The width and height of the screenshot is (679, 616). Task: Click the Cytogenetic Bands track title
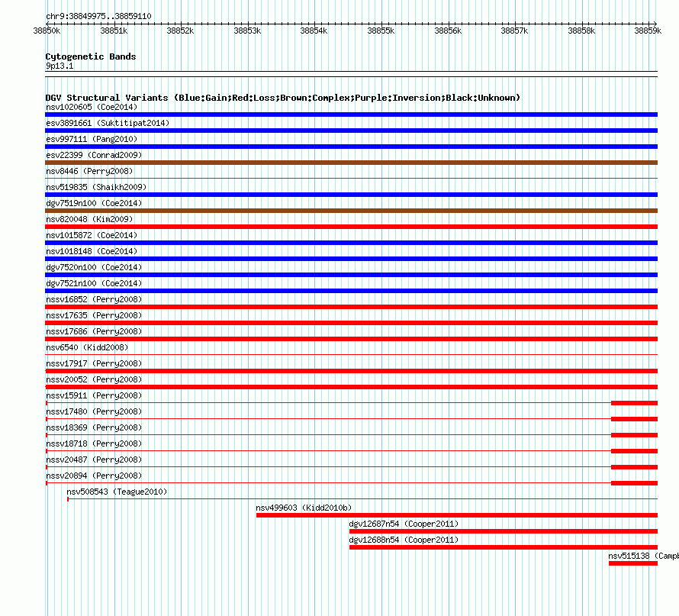pos(91,56)
